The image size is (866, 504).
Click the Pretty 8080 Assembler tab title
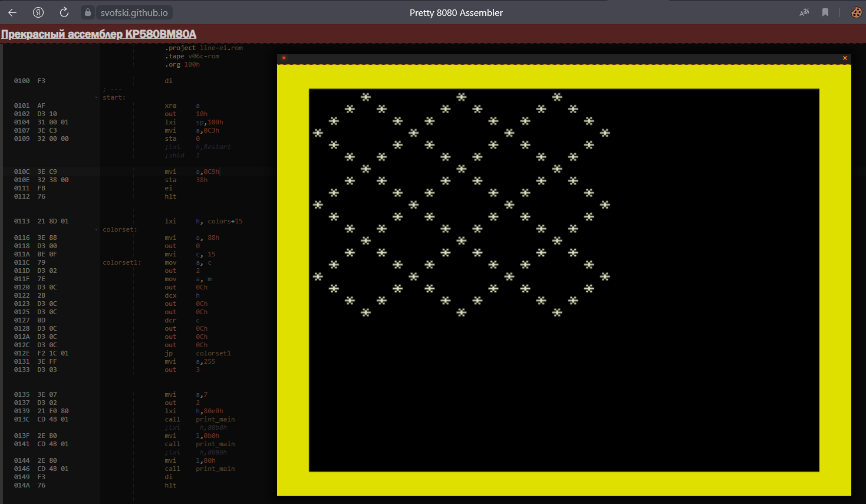[456, 12]
